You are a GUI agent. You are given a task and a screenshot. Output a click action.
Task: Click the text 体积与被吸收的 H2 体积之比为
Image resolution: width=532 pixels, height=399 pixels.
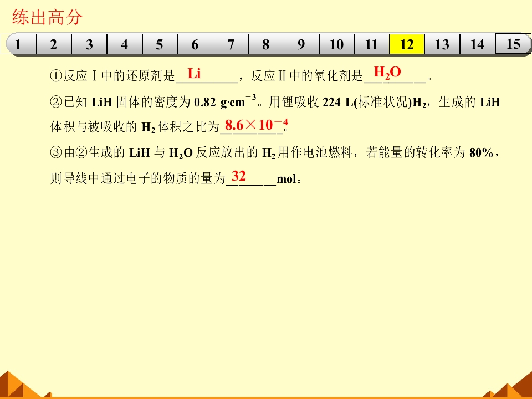135,127
